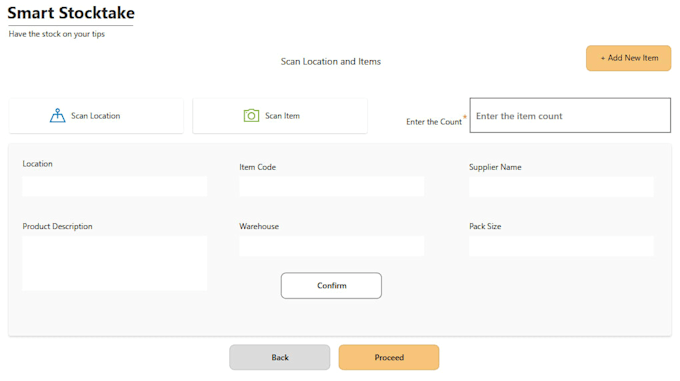Click the 'Product Description' field label
This screenshot has height=381, width=680.
tap(57, 226)
